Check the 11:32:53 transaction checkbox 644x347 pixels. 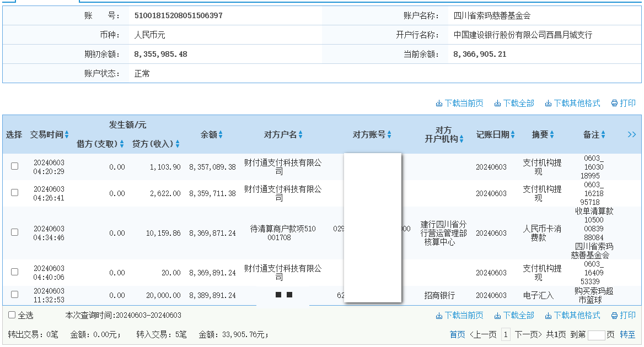(x=15, y=295)
